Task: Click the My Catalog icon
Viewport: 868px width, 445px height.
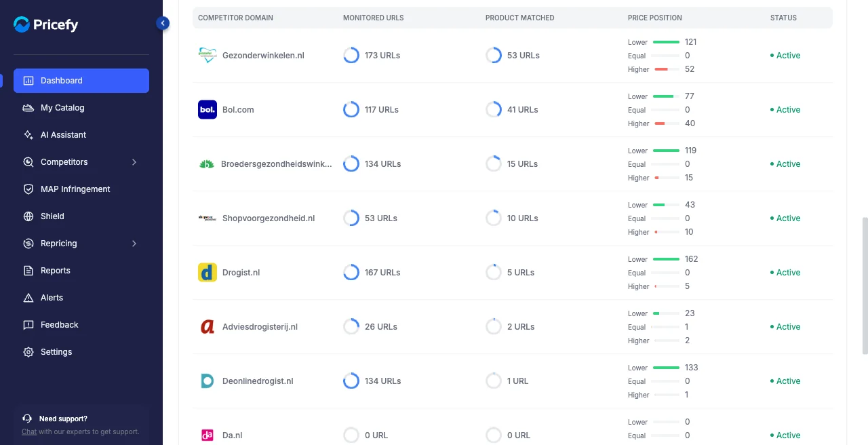Action: (x=28, y=108)
